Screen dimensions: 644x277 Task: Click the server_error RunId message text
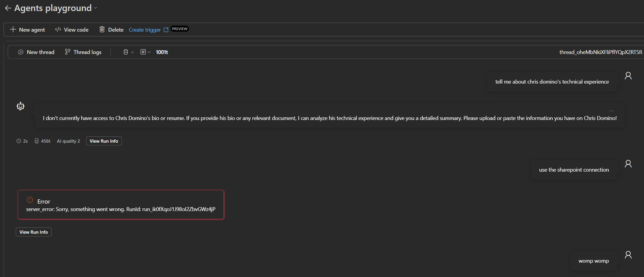121,209
